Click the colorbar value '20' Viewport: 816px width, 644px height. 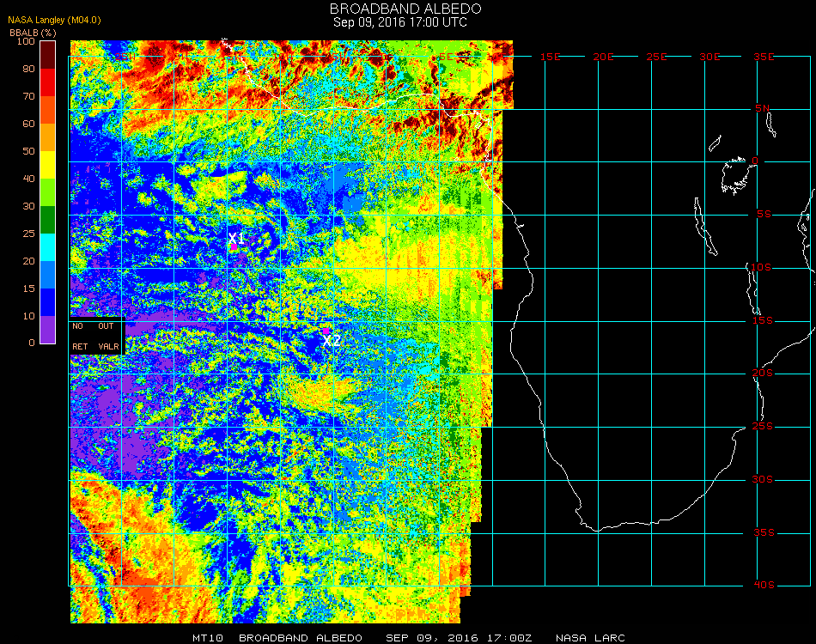click(x=28, y=261)
